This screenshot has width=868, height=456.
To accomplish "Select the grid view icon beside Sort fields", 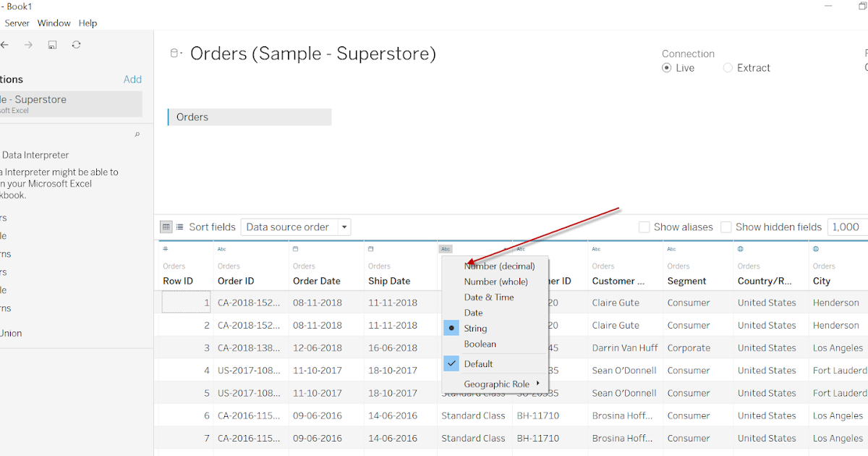I will pos(166,227).
